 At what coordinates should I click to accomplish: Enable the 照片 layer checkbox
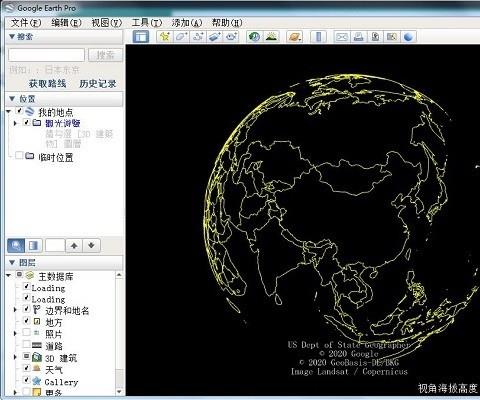(26, 332)
